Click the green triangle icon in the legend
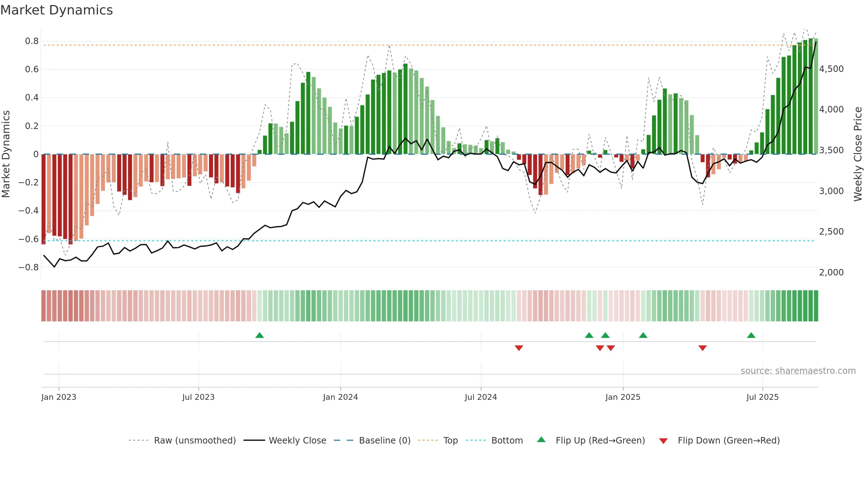The height and width of the screenshot is (488, 868). point(541,440)
